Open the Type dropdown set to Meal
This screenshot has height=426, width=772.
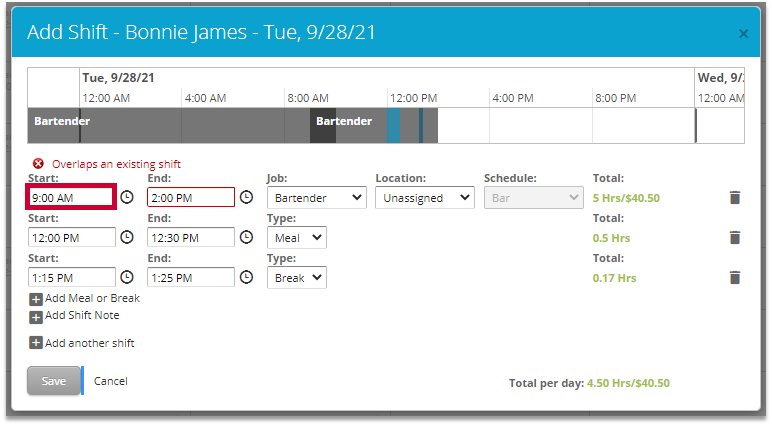[296, 238]
